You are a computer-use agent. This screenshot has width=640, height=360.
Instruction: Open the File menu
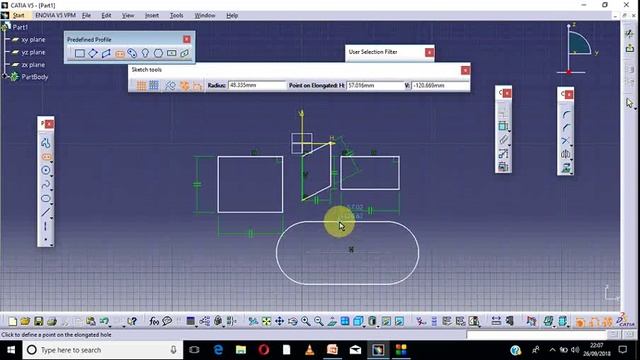pyautogui.click(x=87, y=16)
